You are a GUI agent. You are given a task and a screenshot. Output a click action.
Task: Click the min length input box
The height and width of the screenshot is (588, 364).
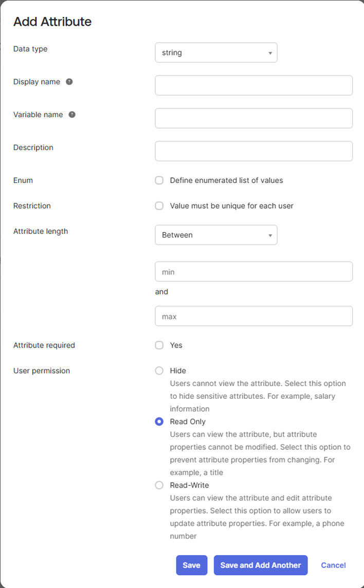[253, 271]
